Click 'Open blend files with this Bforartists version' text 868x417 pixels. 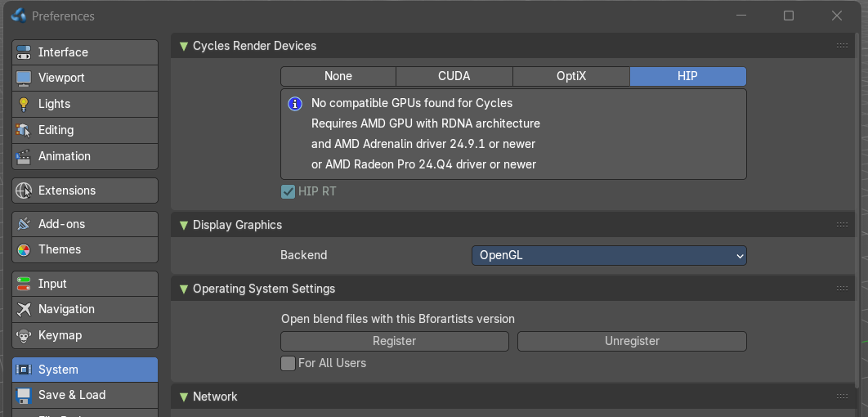click(x=398, y=319)
